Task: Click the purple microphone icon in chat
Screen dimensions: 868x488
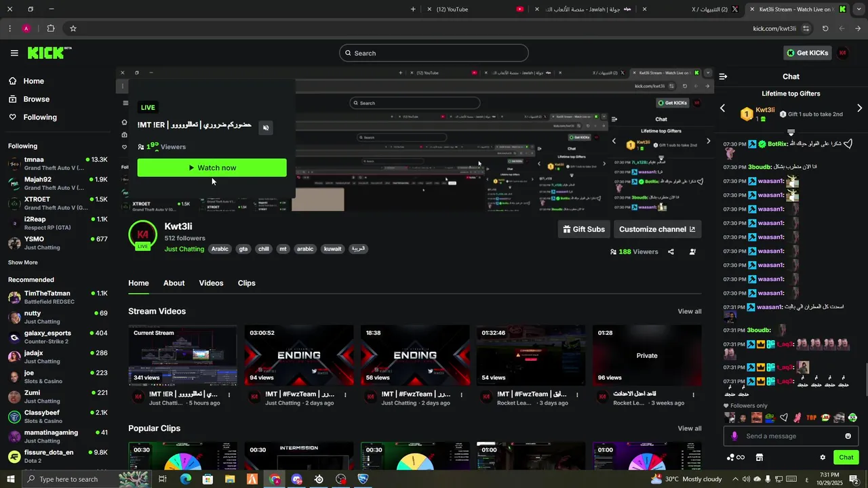Action: [734, 436]
